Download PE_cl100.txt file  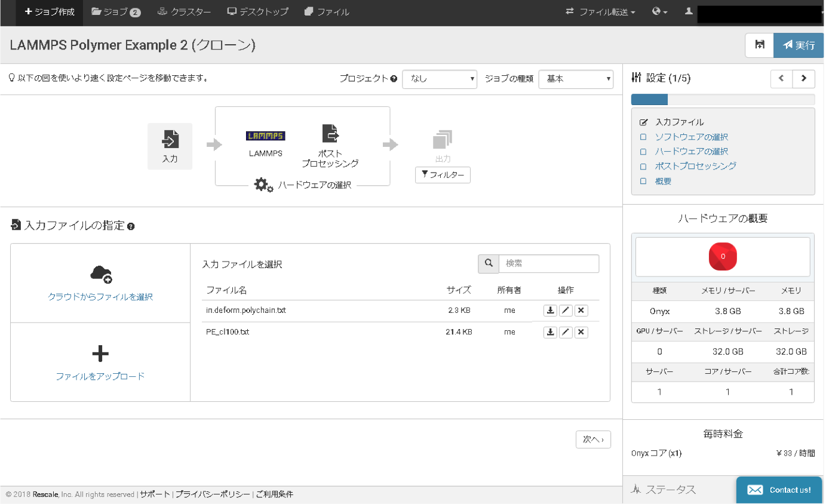coord(550,333)
